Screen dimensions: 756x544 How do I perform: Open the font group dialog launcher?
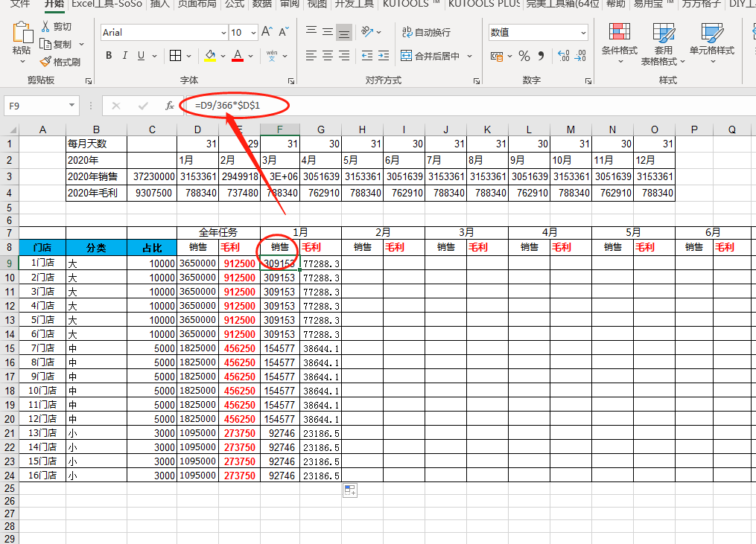point(291,81)
